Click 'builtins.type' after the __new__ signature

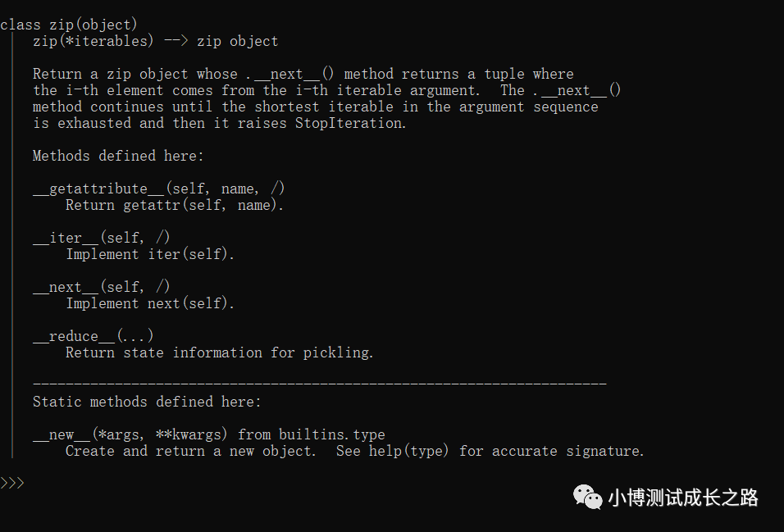[x=331, y=434]
